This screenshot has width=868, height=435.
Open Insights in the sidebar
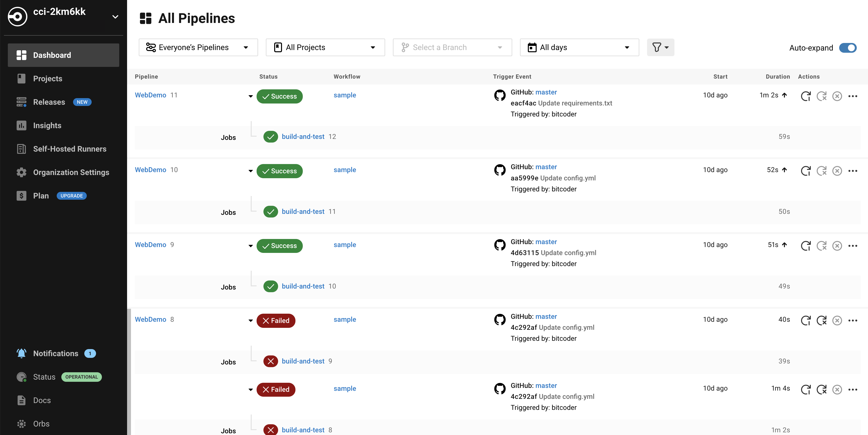coord(47,125)
